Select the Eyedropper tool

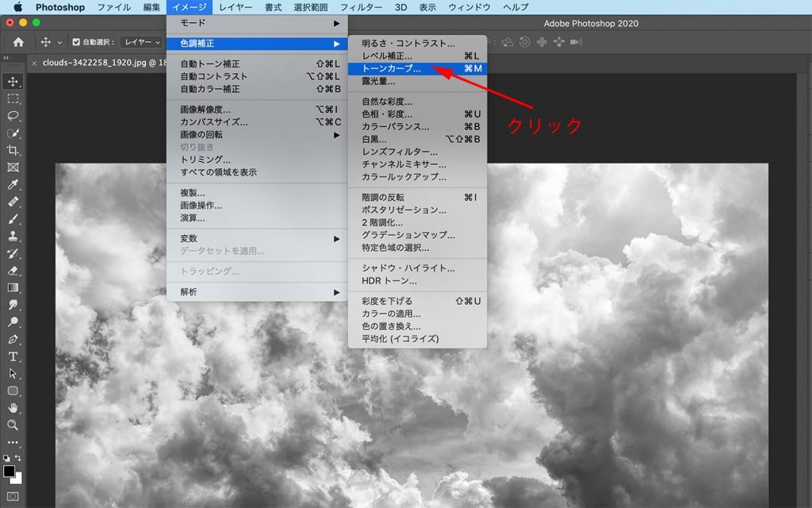click(x=13, y=184)
